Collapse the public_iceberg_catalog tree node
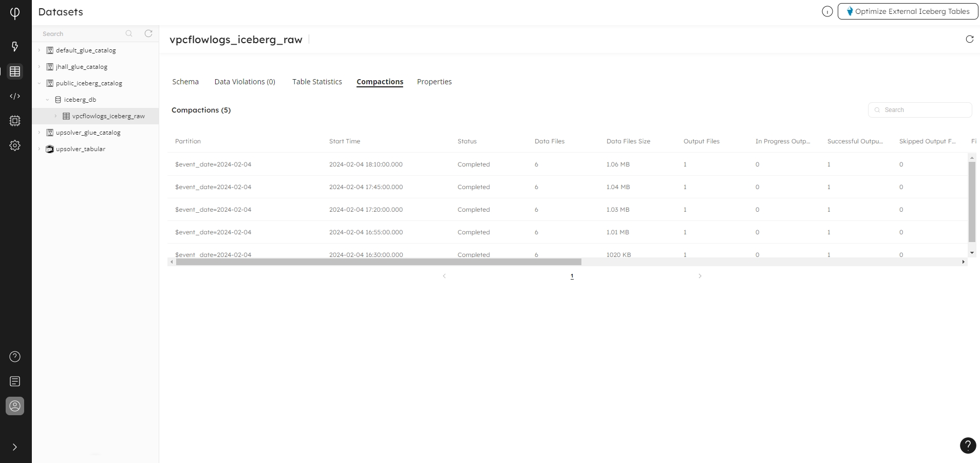Screen dimensions: 980x463 tap(39, 83)
